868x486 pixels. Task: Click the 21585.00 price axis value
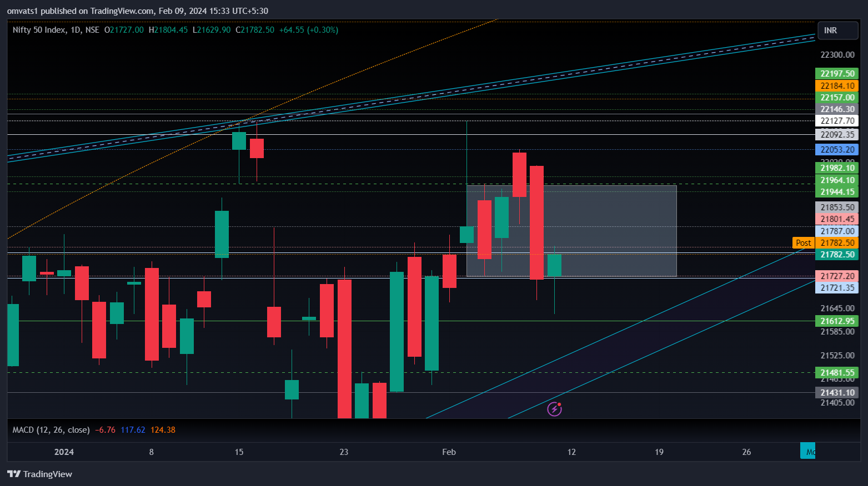click(837, 332)
